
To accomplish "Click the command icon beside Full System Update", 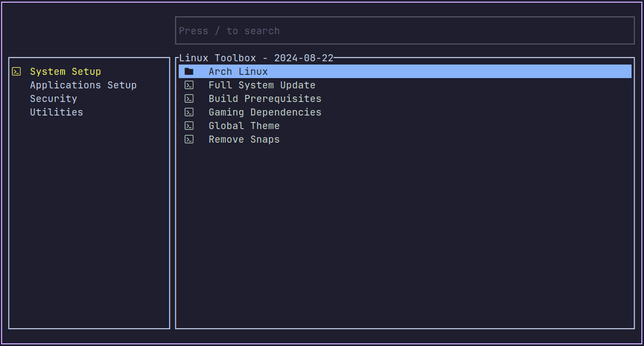I will (189, 85).
